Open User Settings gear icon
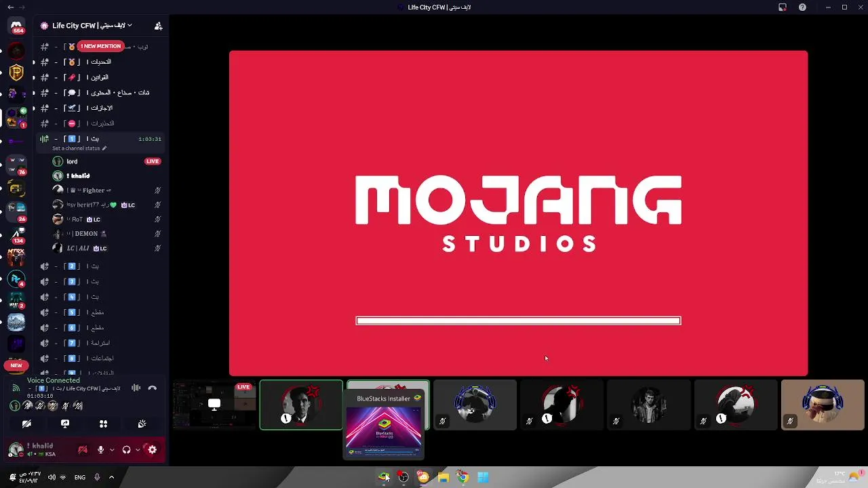This screenshot has width=868, height=488. (x=152, y=449)
